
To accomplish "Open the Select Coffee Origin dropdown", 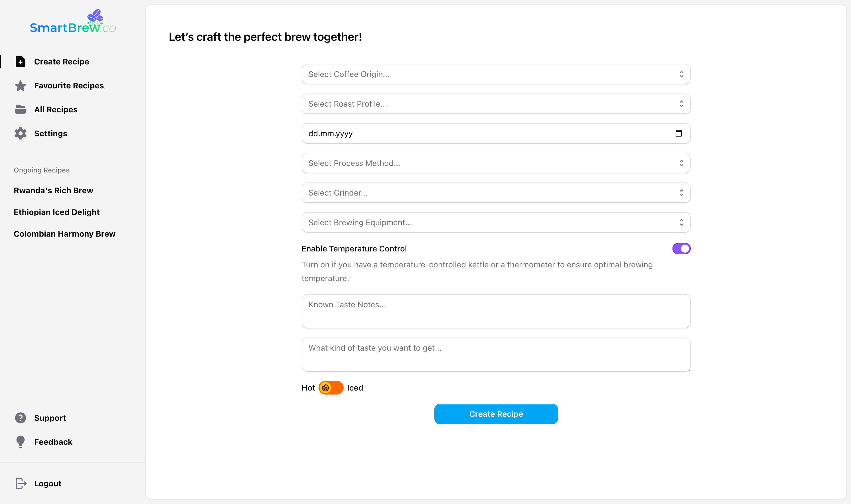I will 495,74.
